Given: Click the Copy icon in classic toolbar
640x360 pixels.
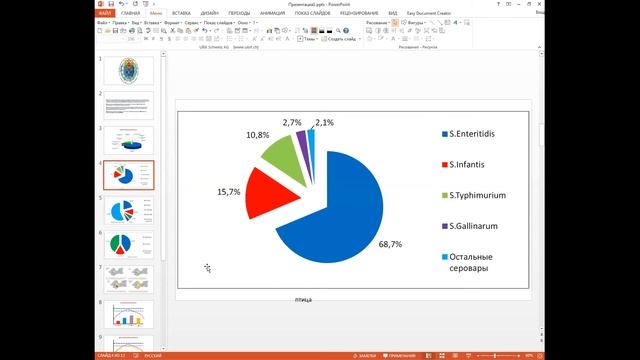Looking at the screenshot, I should tap(180, 31).
